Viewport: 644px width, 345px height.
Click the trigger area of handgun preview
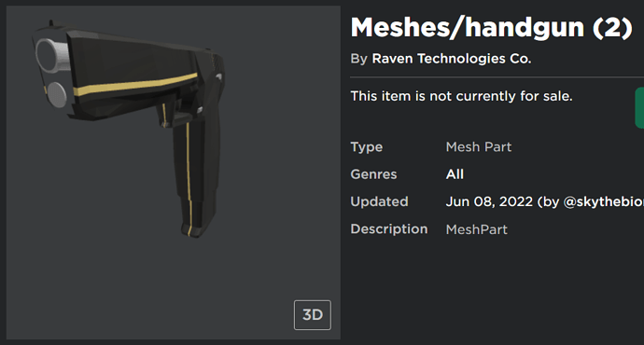click(x=165, y=117)
